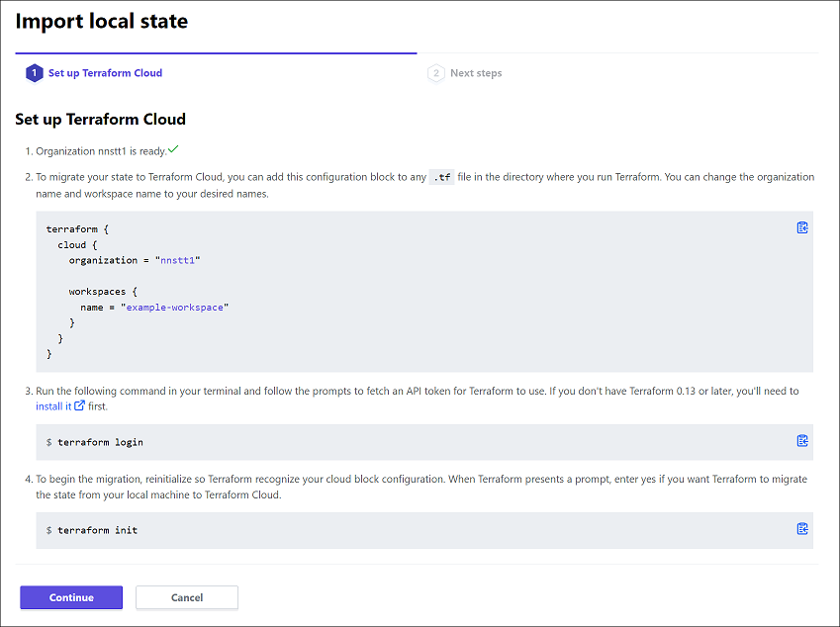Click the step 1 hexagon badge

35,73
